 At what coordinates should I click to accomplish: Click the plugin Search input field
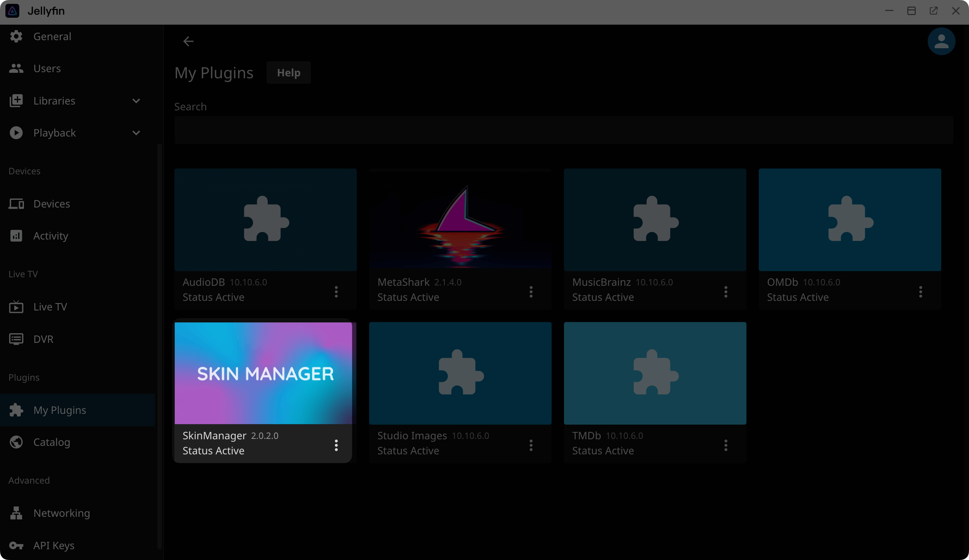tap(563, 130)
